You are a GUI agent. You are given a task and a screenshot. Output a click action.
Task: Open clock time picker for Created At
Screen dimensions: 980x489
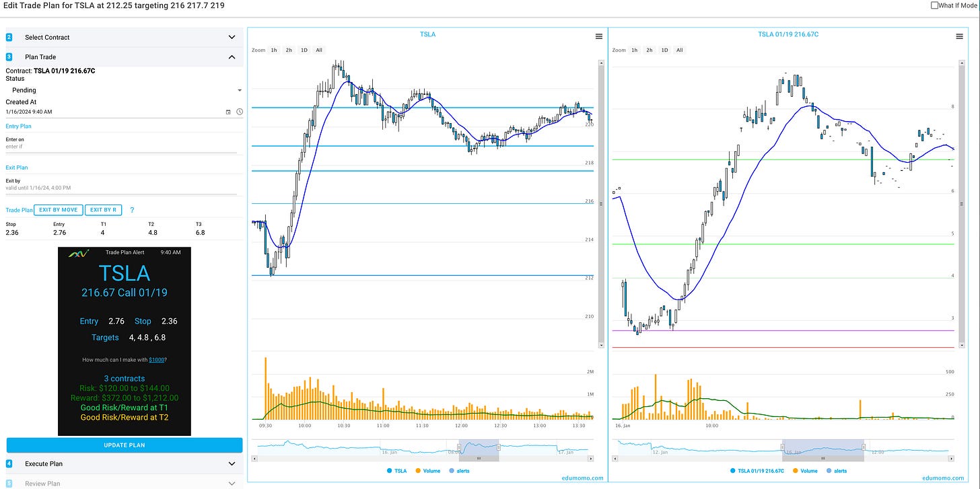coord(240,112)
